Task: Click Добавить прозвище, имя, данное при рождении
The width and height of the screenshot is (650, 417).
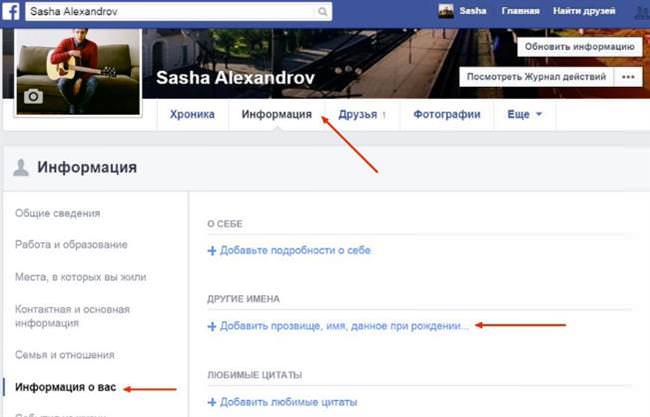Action: coord(344,326)
